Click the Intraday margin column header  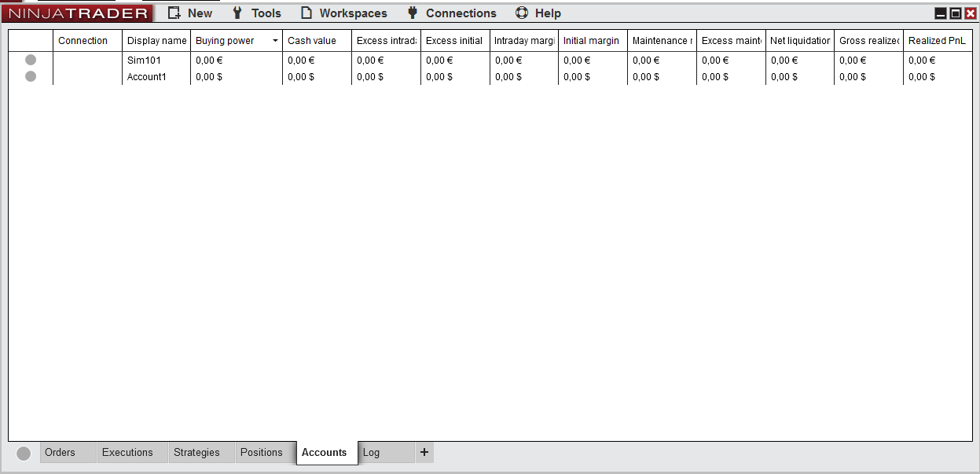pyautogui.click(x=524, y=41)
